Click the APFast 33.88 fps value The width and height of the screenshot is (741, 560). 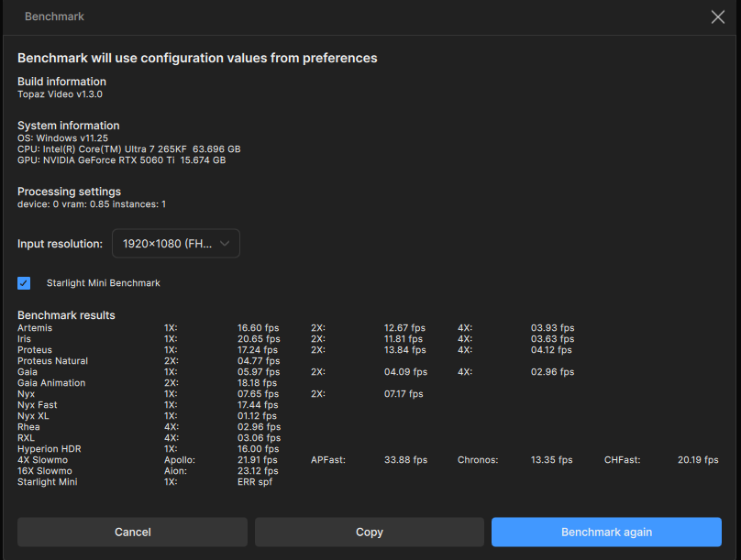[x=404, y=460]
